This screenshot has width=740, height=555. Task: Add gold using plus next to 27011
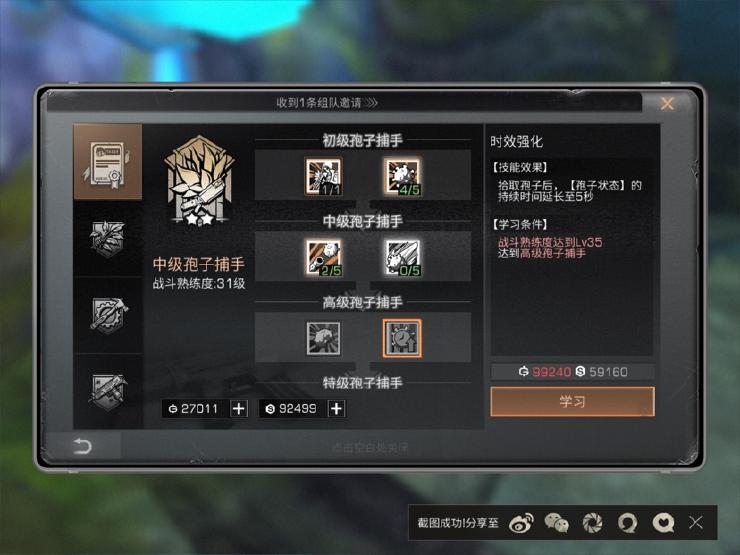click(239, 409)
